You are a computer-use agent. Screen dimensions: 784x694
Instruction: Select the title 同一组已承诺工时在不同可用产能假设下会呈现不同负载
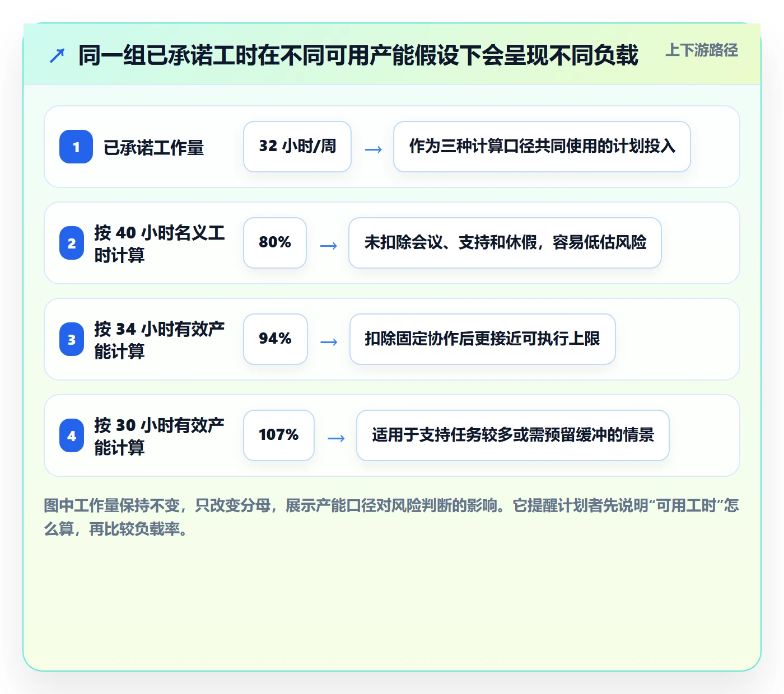point(358,55)
